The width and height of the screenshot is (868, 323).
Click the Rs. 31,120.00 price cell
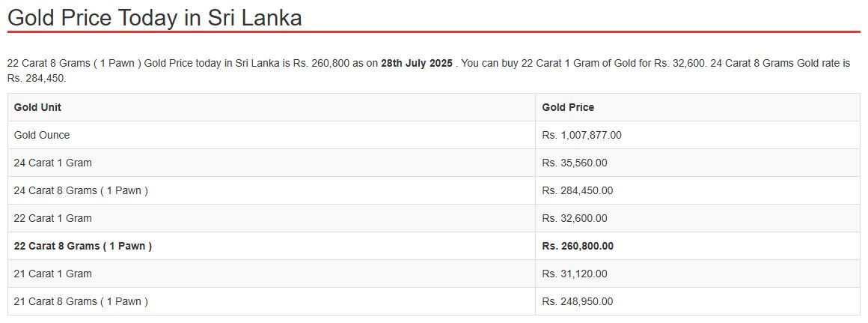(x=575, y=274)
